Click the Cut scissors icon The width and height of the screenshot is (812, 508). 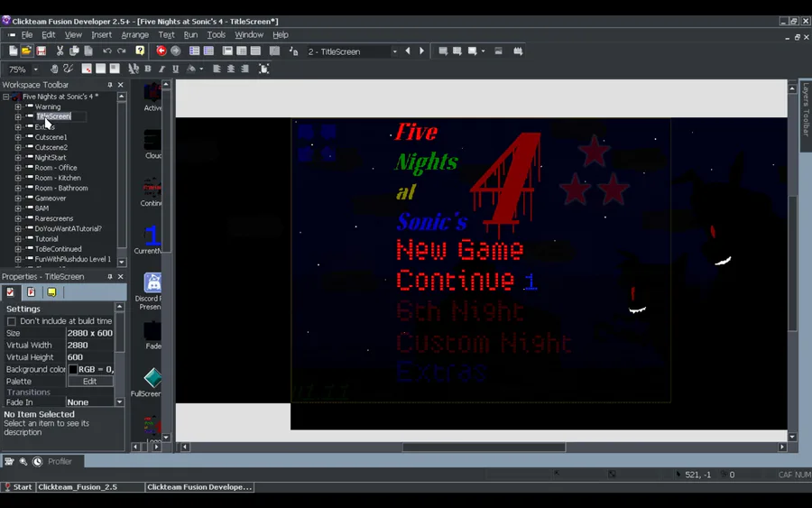point(60,51)
